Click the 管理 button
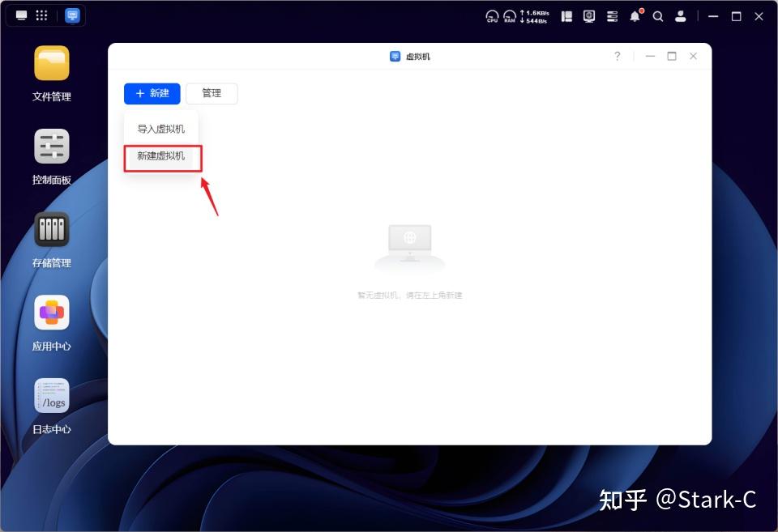 (212, 93)
